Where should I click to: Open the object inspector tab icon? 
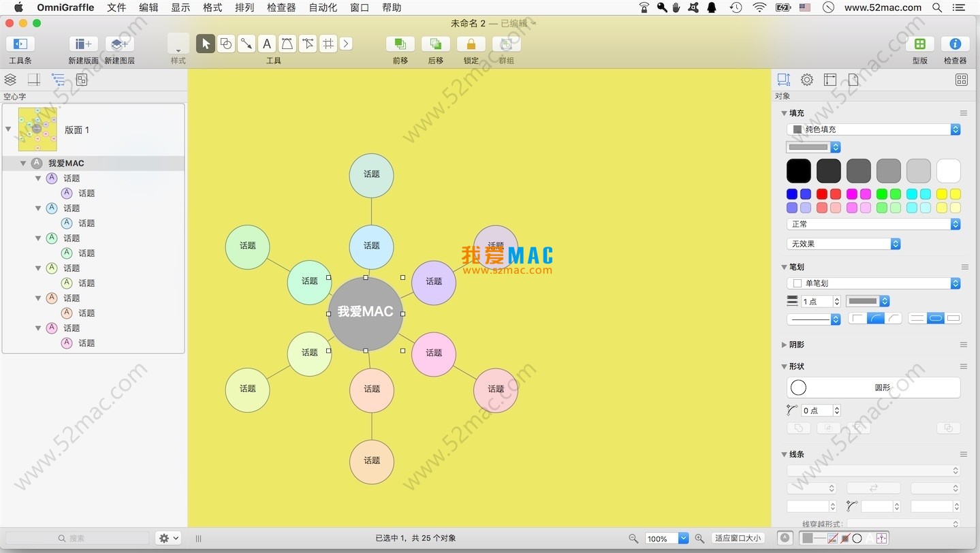(x=784, y=80)
